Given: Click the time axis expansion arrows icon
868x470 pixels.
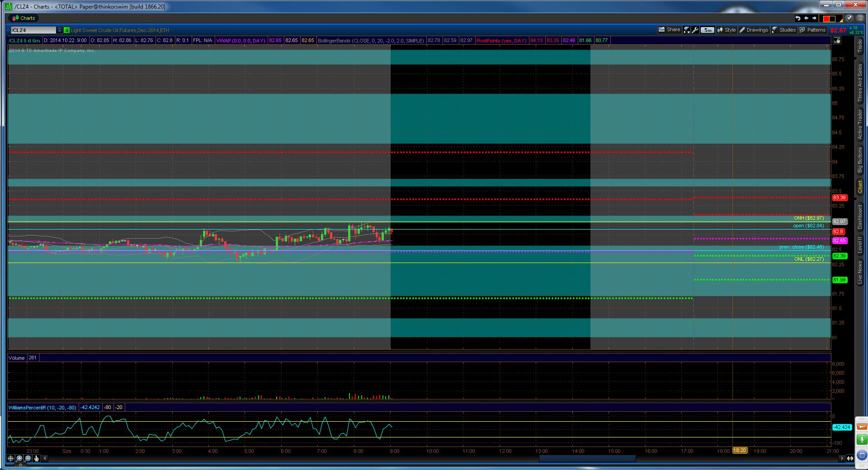Looking at the screenshot, I should pos(850,458).
